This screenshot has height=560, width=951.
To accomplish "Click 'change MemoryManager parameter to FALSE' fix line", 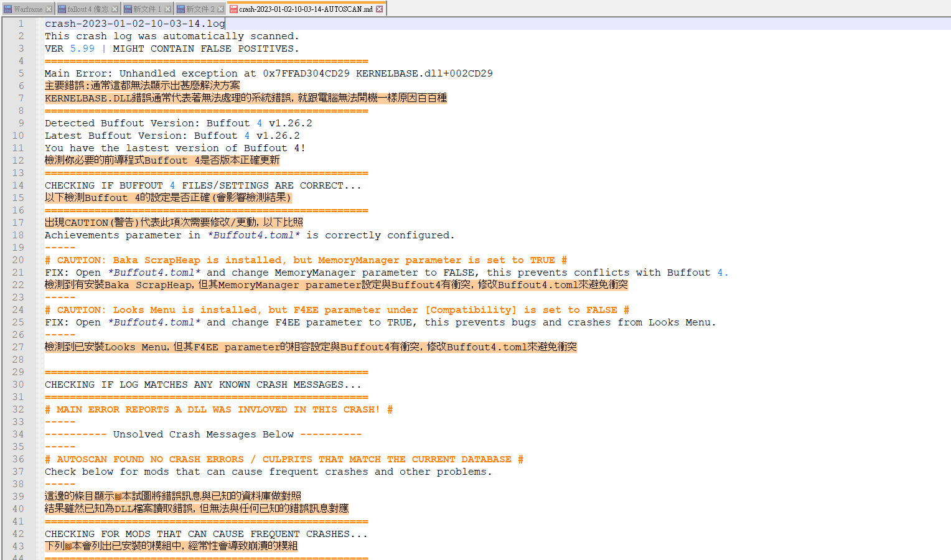I will (386, 273).
